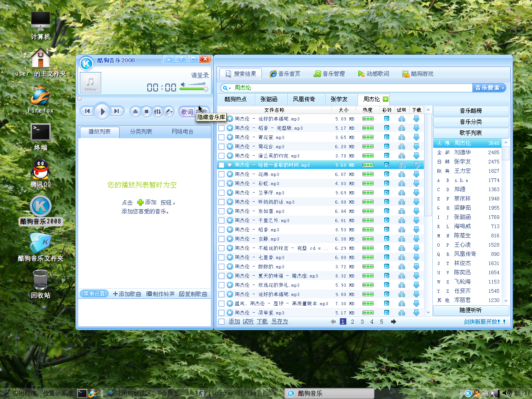
Task: Select the 凤凰传奇 search tab
Action: tap(304, 99)
